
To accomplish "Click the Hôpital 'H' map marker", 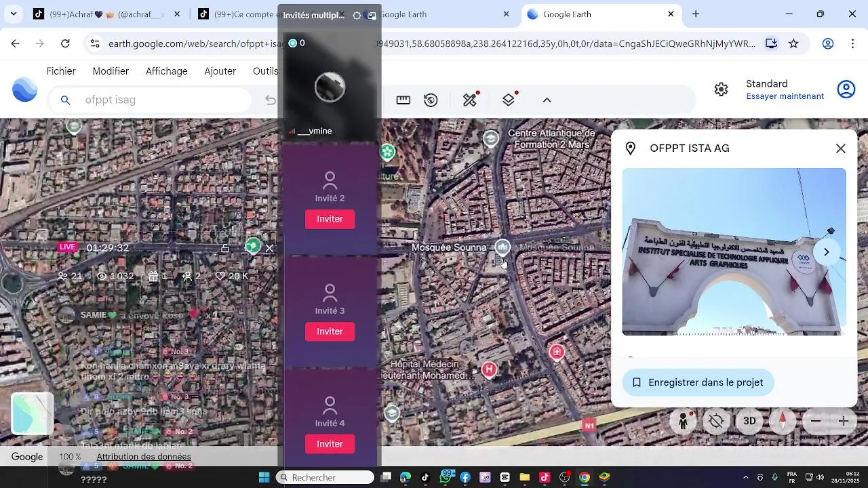I will click(489, 369).
